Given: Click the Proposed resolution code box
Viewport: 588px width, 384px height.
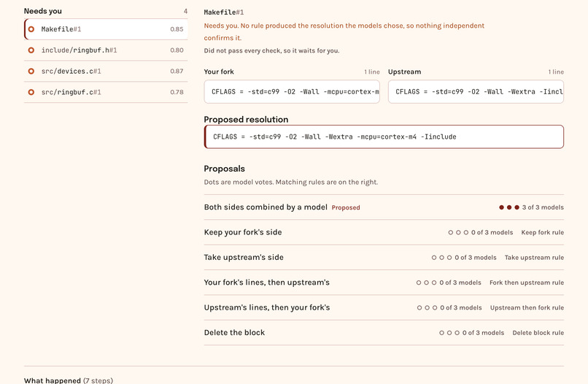Looking at the screenshot, I should click(x=384, y=137).
